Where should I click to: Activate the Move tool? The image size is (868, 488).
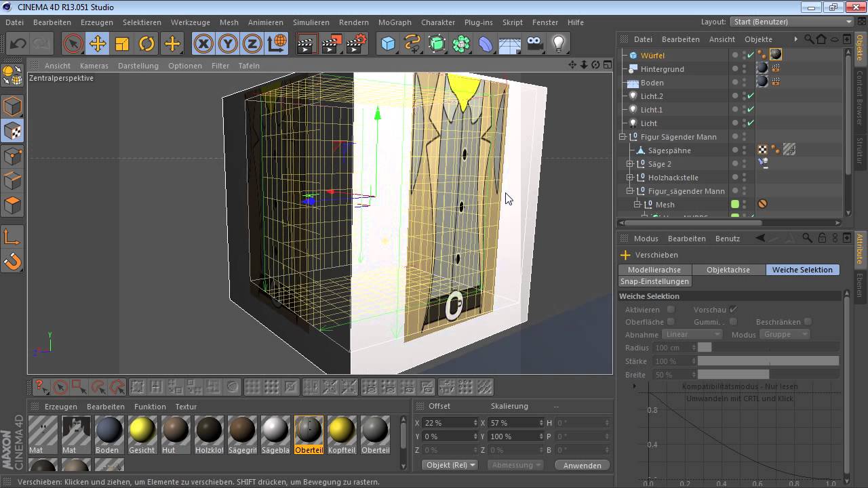(x=98, y=44)
